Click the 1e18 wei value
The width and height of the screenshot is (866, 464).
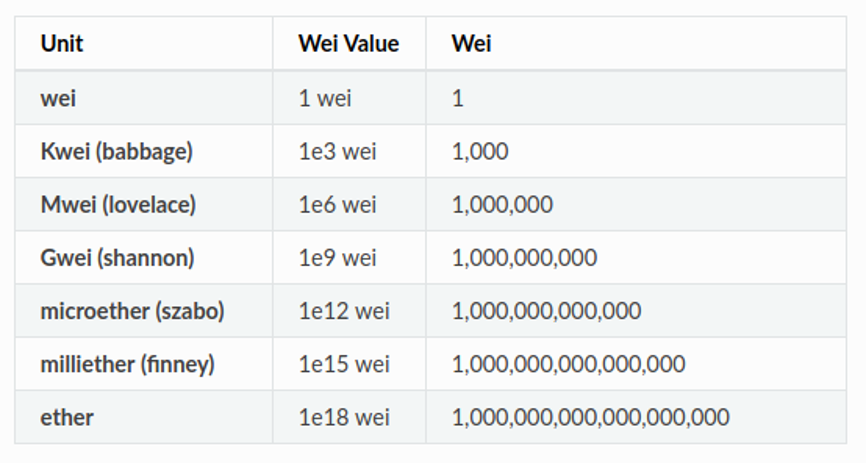coord(344,418)
